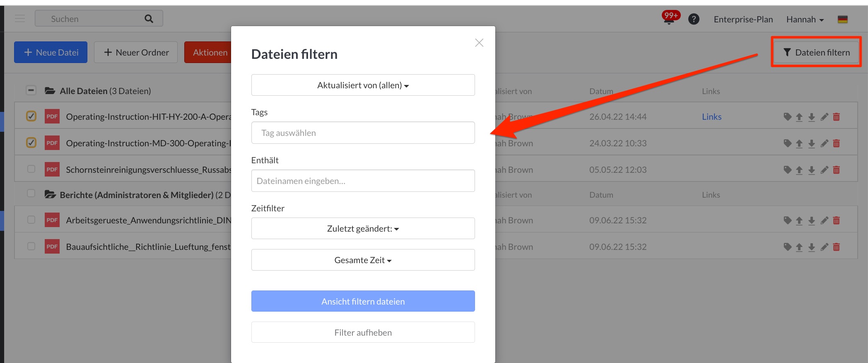Click the Neue Datei button
Screen dimensions: 868x363
pyautogui.click(x=51, y=52)
